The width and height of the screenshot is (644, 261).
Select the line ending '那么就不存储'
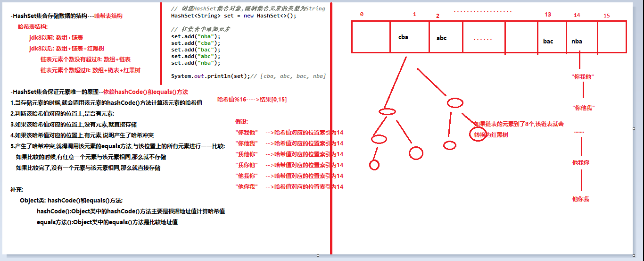(x=91, y=157)
